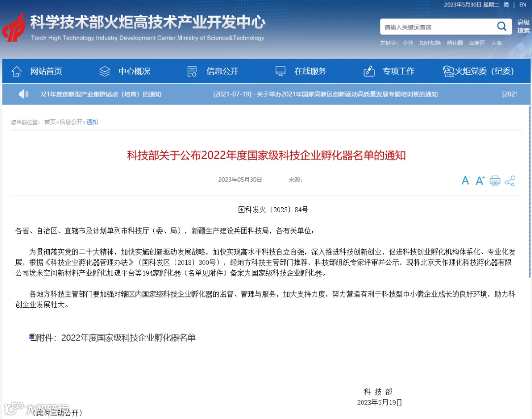This screenshot has width=532, height=419.
Task: Select keyword 大赛
Action: coord(497,43)
